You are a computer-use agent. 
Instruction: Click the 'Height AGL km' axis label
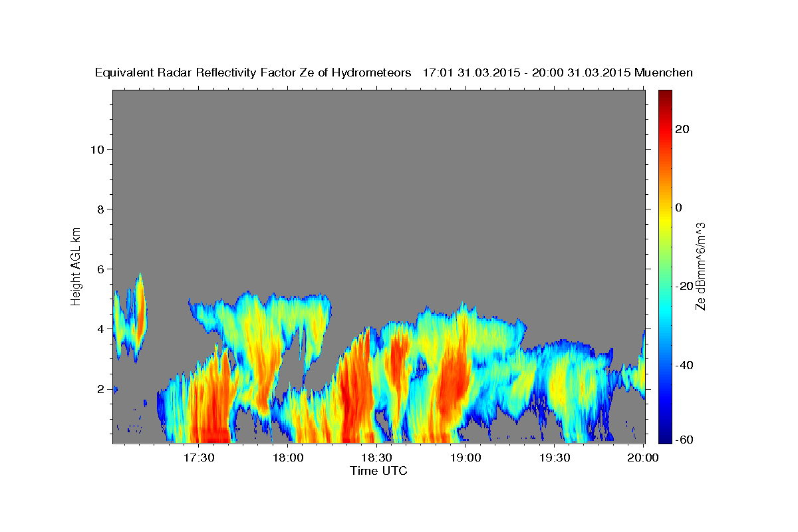76,265
